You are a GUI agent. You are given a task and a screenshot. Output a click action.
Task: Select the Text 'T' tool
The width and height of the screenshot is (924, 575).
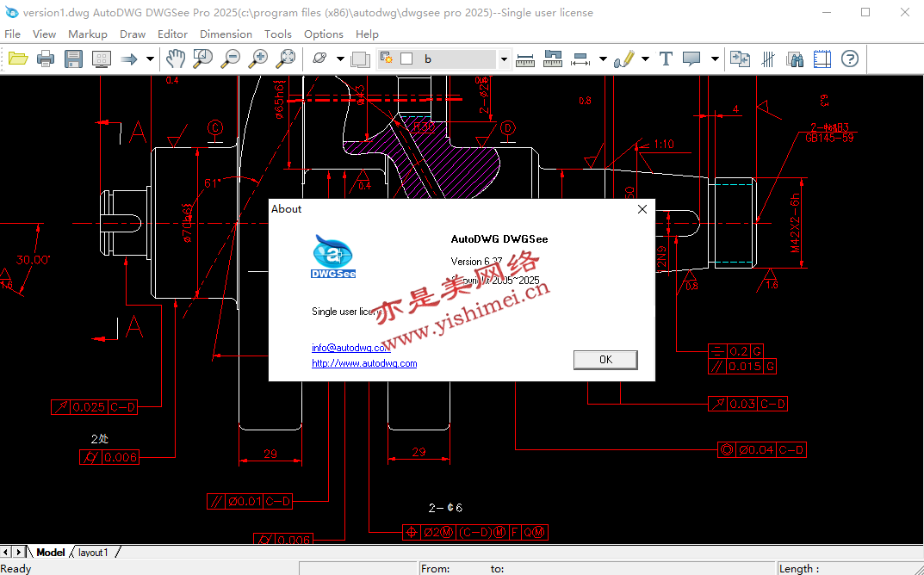(666, 59)
